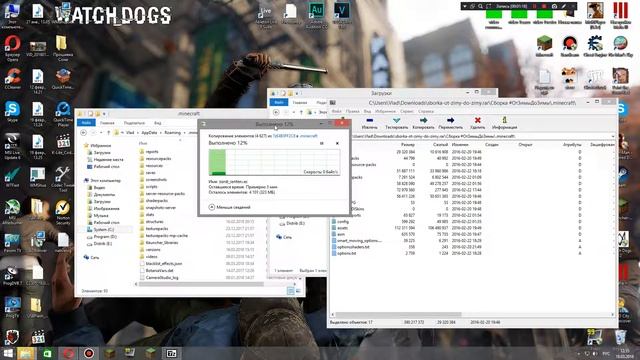Click the Копировать (Copy) arrow icon in 7-Zip

[423, 120]
